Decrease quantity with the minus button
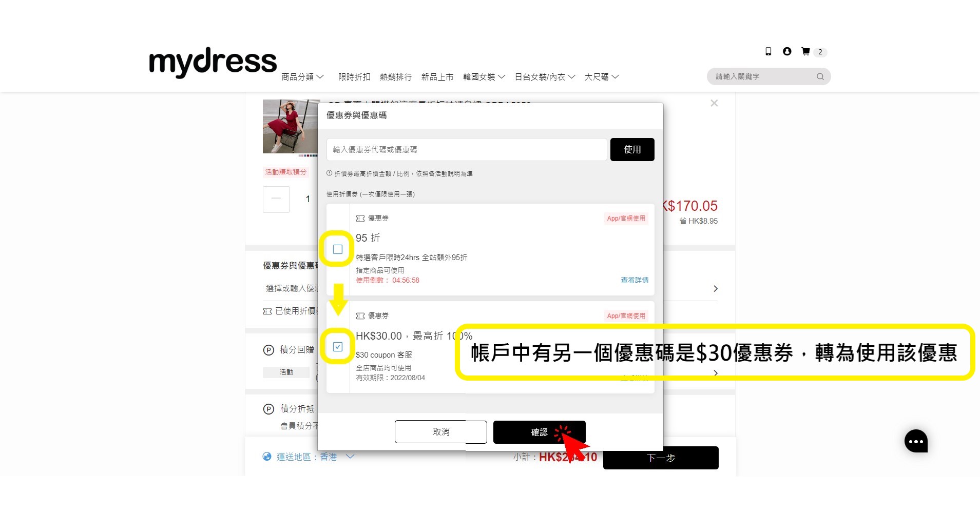Screen dimensions: 980x513 [276, 199]
